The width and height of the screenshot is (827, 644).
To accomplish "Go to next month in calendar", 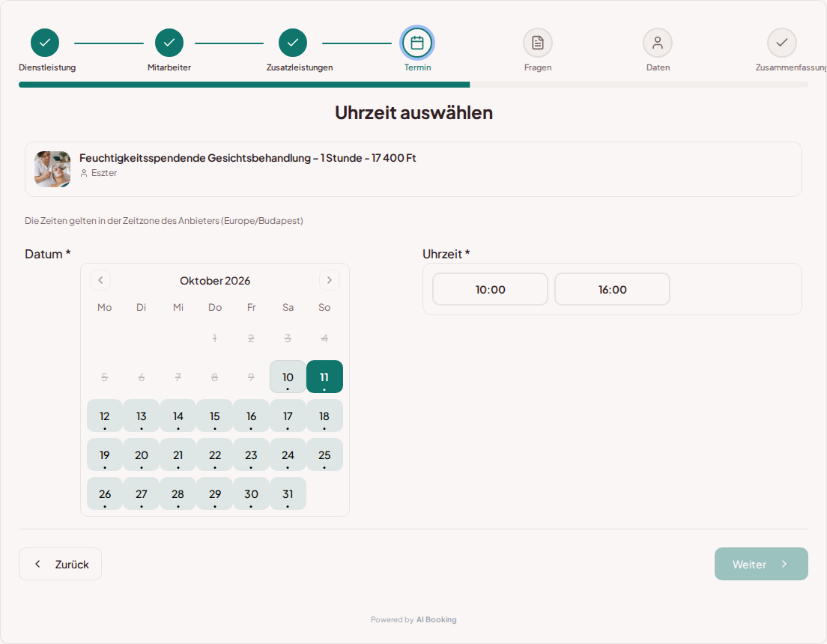I will coord(329,280).
